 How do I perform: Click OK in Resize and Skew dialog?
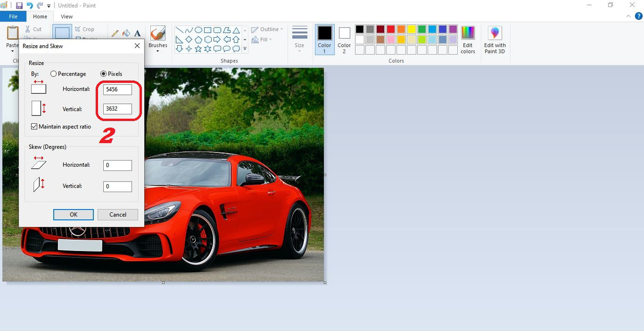[x=73, y=214]
